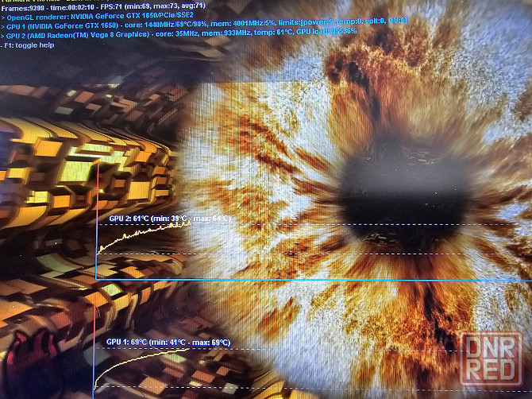This screenshot has height=399, width=532.
Task: Click the GPU 1 yellow temperature graph curve
Action: 142,367
